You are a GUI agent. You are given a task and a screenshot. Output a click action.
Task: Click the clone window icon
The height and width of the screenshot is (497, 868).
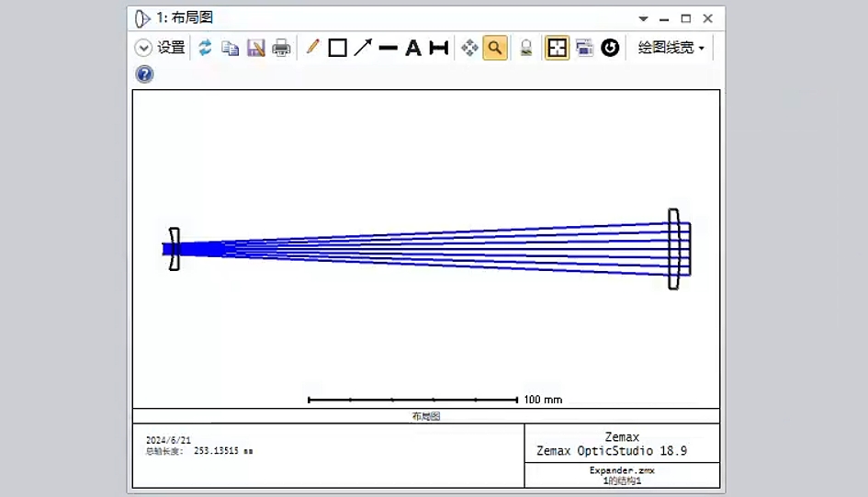tap(584, 48)
